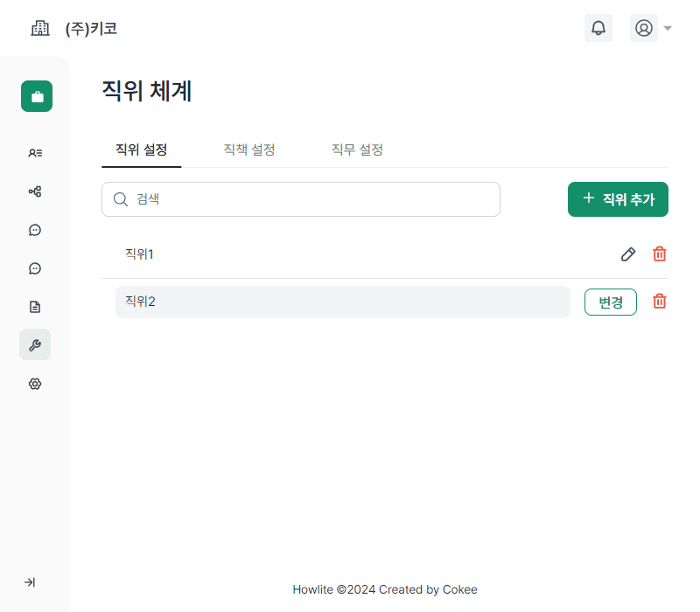Click the logout arrow at sidebar bottom
This screenshot has width=700, height=612.
pos(31,582)
